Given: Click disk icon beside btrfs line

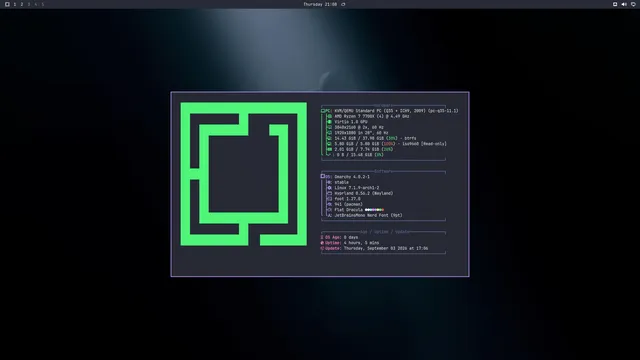Looking at the screenshot, I should click(x=329, y=138).
